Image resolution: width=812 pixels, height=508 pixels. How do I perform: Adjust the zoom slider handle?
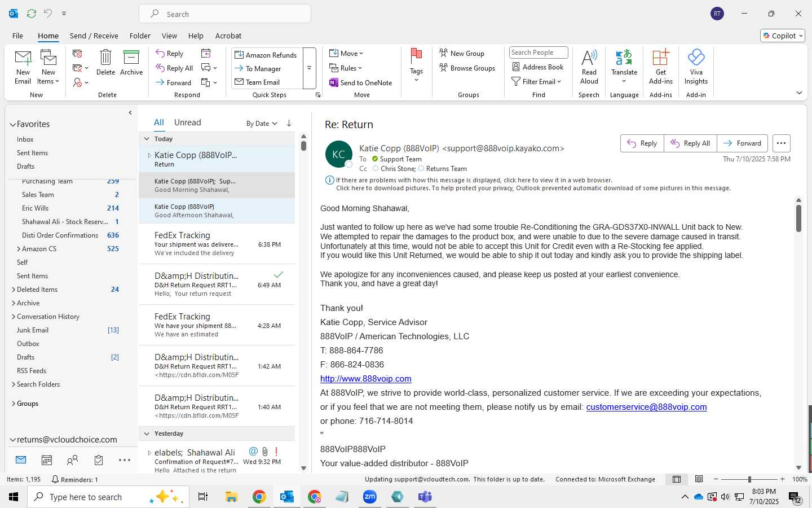(749, 479)
